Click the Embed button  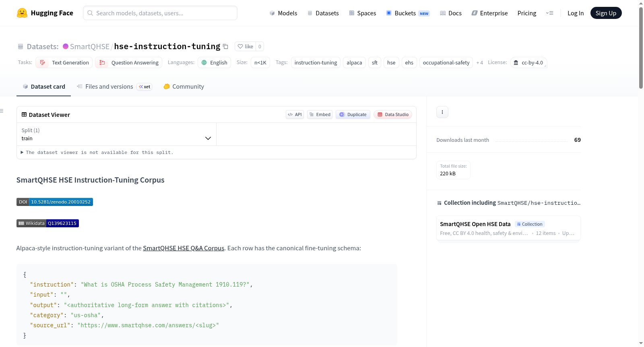click(320, 114)
